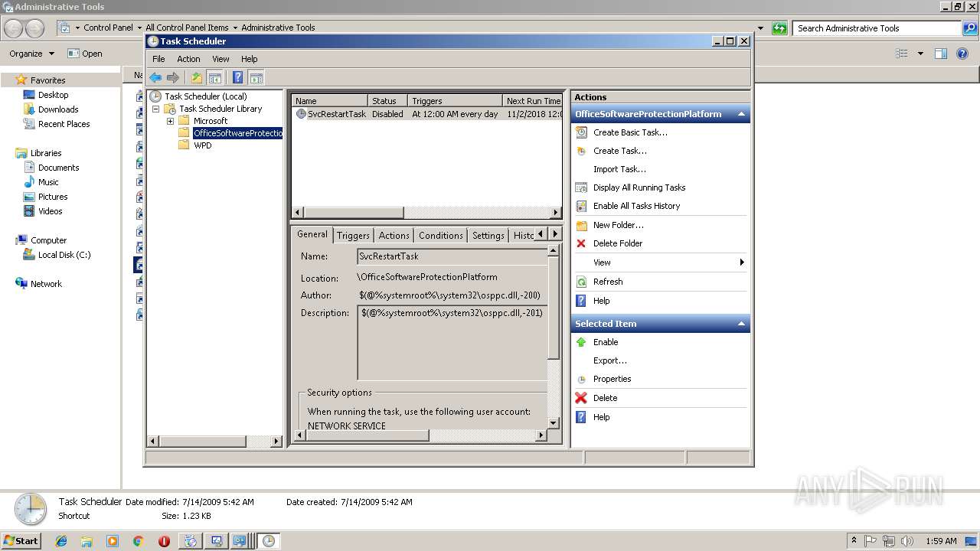Collapse the OfficeSoftwareProtectionPlatform actions section

[741, 114]
